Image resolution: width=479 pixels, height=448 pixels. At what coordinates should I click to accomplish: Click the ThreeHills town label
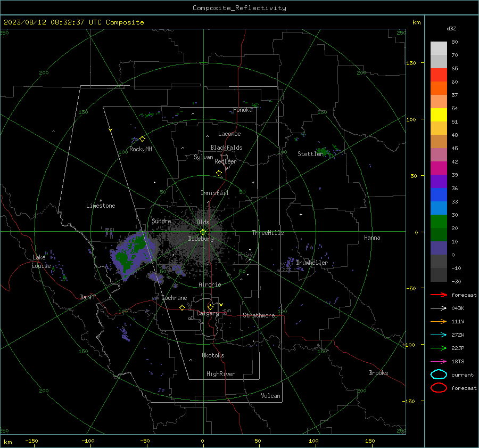click(x=268, y=233)
